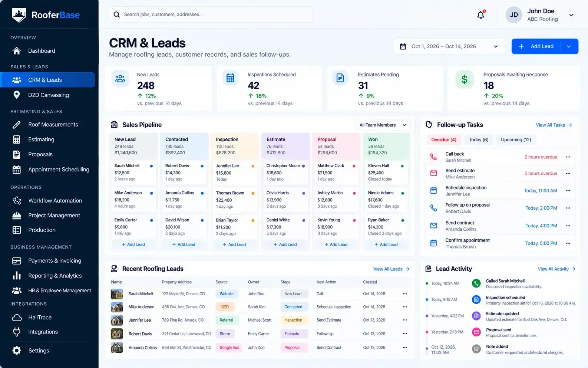Click the Storm source tag
This screenshot has height=368, width=588.
point(225,334)
